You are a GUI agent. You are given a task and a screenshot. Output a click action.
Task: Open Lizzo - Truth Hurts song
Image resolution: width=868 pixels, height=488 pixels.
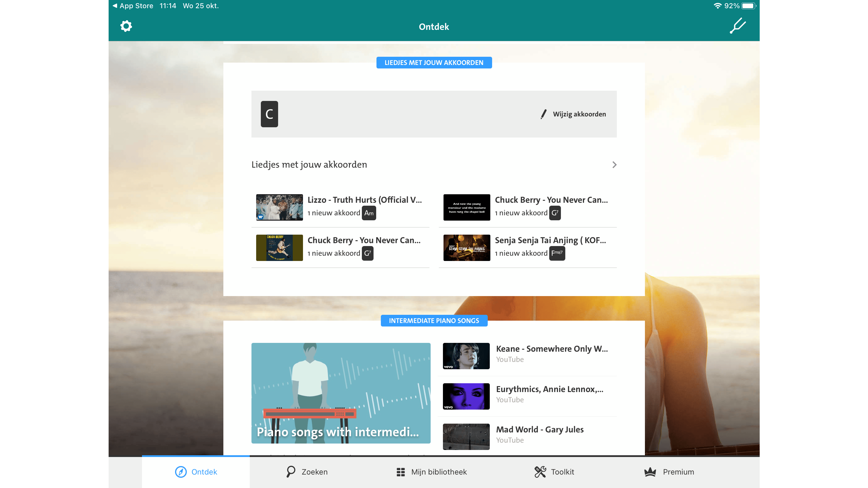(x=364, y=200)
